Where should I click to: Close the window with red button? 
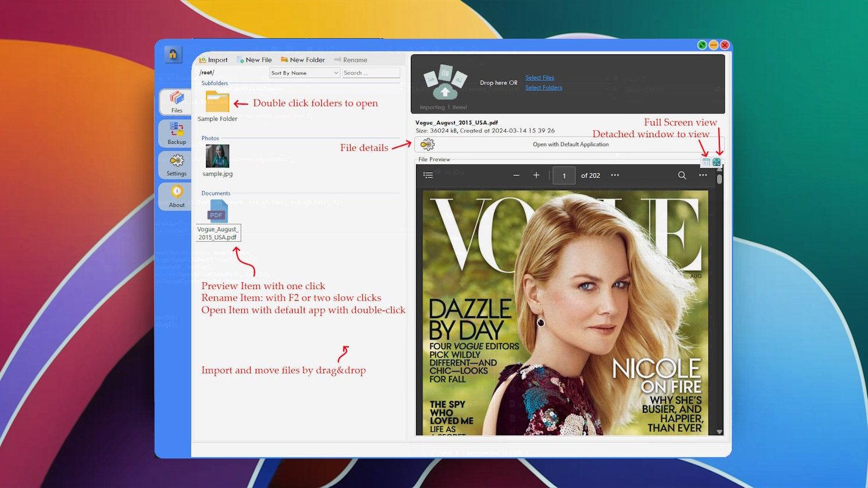pos(724,45)
